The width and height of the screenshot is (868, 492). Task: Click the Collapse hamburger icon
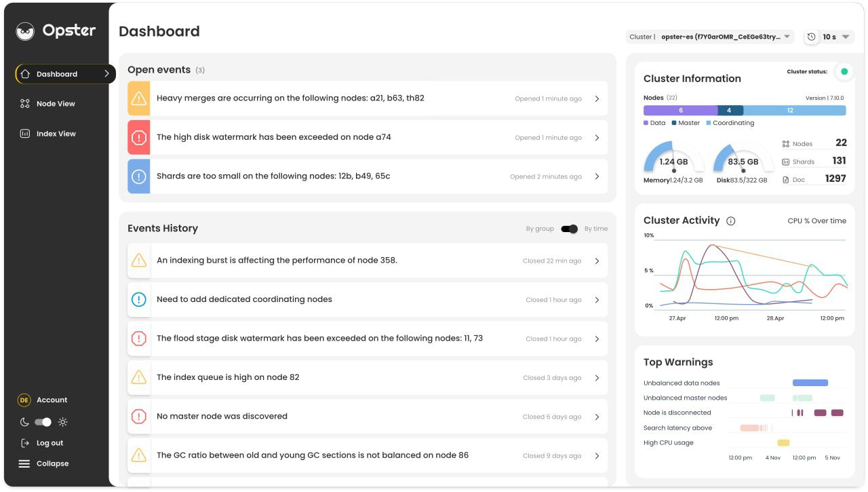pos(24,463)
